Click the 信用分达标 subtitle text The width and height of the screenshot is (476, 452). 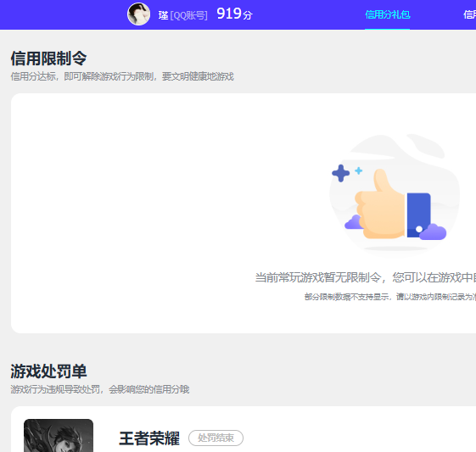[x=122, y=76]
